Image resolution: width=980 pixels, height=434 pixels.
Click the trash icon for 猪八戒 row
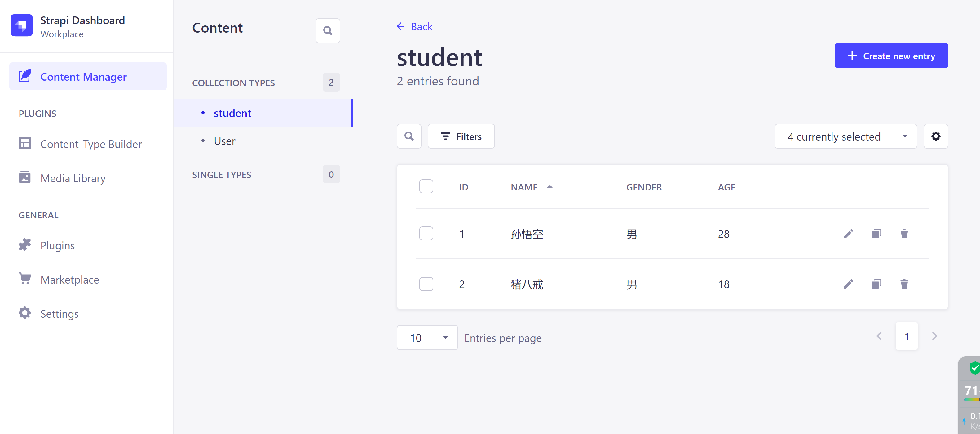(904, 284)
